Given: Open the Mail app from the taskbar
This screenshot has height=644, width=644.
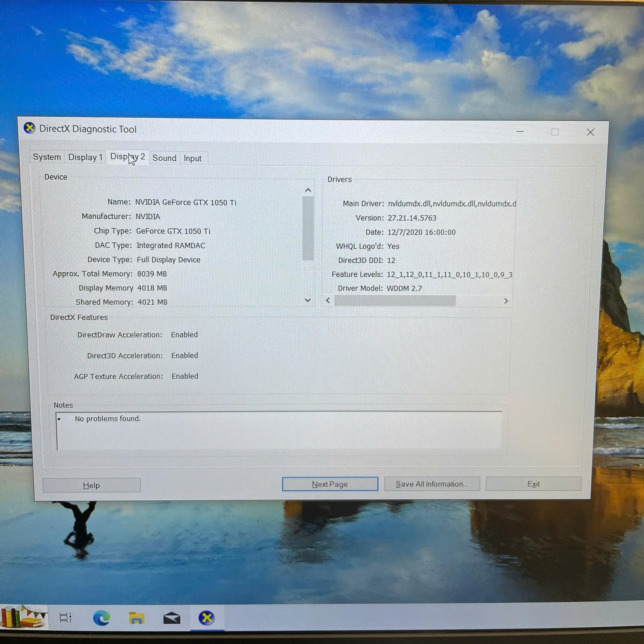Looking at the screenshot, I should tap(172, 617).
